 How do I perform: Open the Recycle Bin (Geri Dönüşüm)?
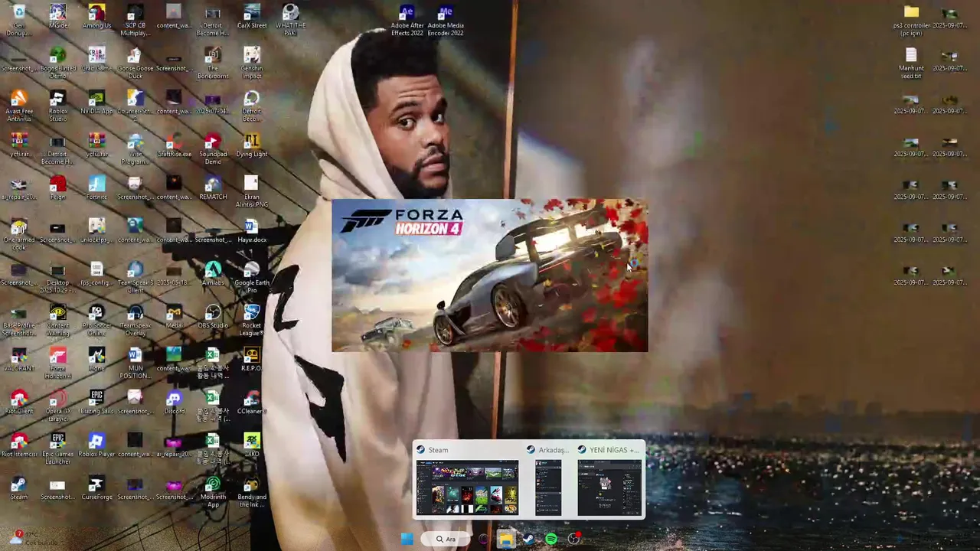[x=19, y=21]
